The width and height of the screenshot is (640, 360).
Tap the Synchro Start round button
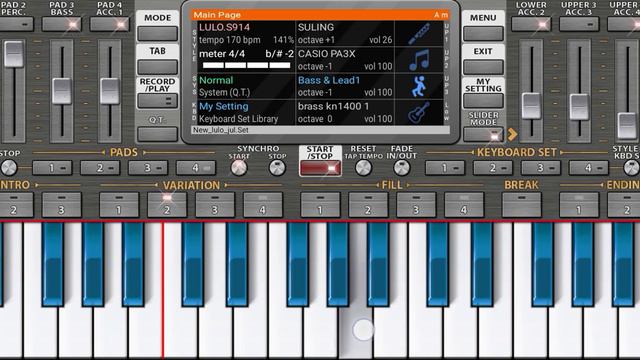click(239, 167)
